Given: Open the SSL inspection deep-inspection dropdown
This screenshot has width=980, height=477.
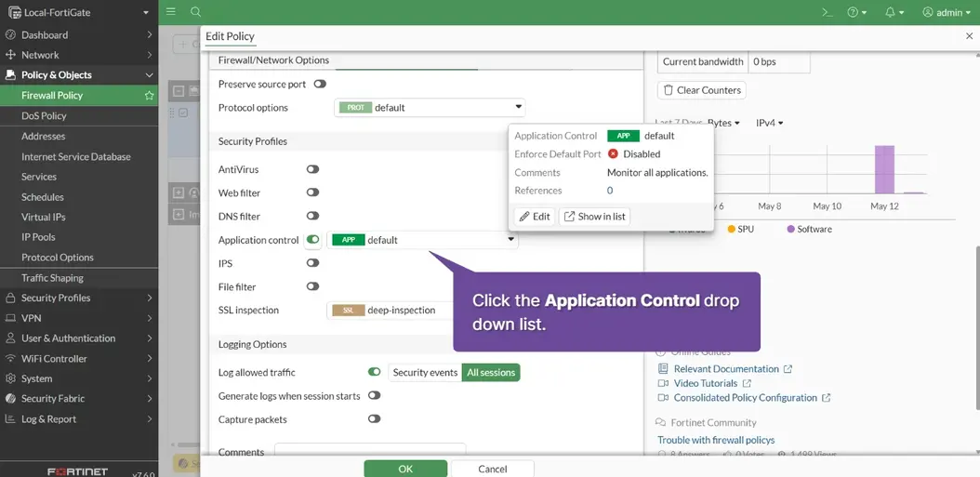Looking at the screenshot, I should click(391, 310).
